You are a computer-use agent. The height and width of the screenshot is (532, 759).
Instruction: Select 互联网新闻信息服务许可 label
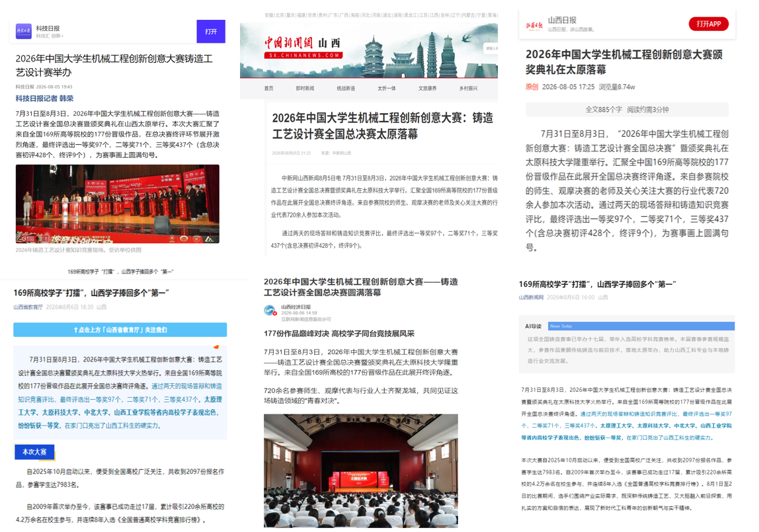[306, 319]
